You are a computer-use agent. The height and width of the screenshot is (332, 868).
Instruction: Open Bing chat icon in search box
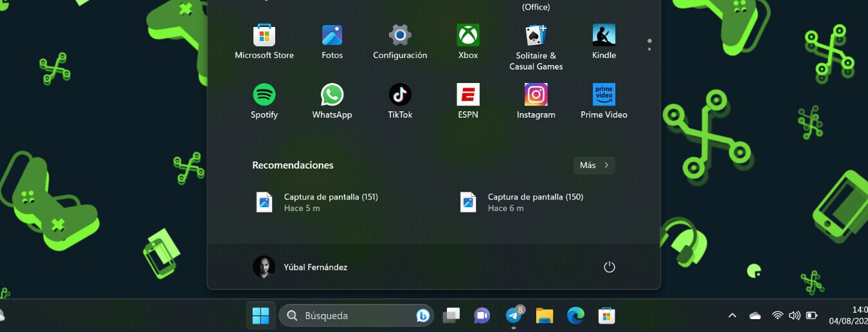click(x=422, y=316)
